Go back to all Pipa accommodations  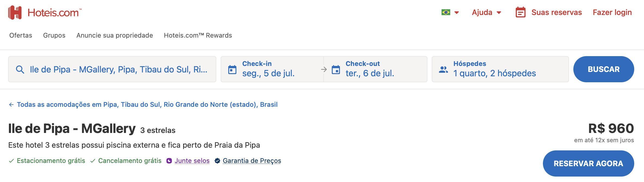[x=143, y=105]
